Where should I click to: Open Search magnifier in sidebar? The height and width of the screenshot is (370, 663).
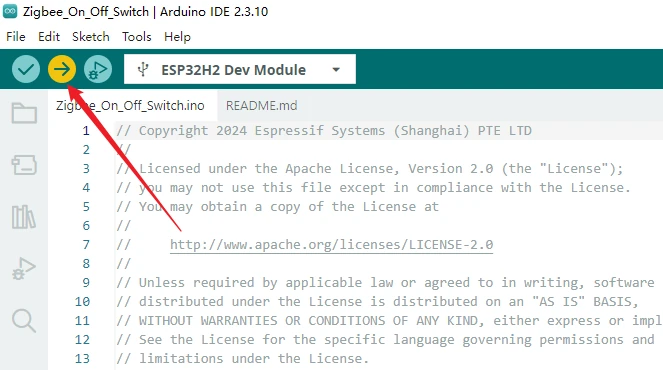point(24,321)
